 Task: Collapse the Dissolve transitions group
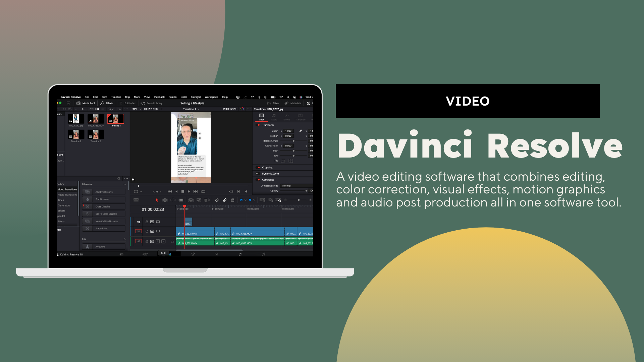(x=125, y=184)
